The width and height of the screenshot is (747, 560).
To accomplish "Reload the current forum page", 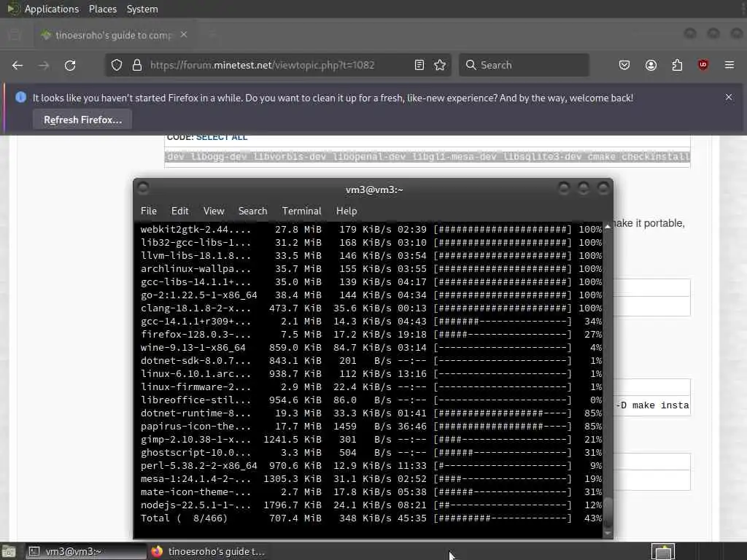I will click(70, 65).
